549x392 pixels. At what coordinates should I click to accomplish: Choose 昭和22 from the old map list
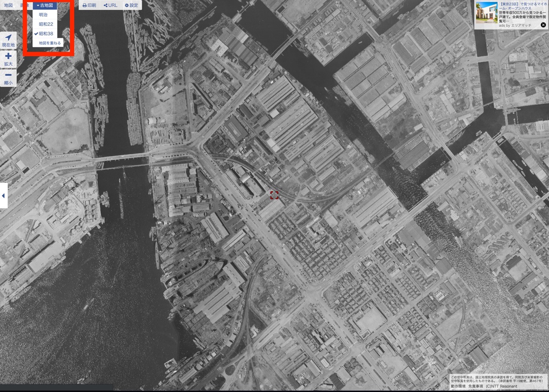[45, 24]
